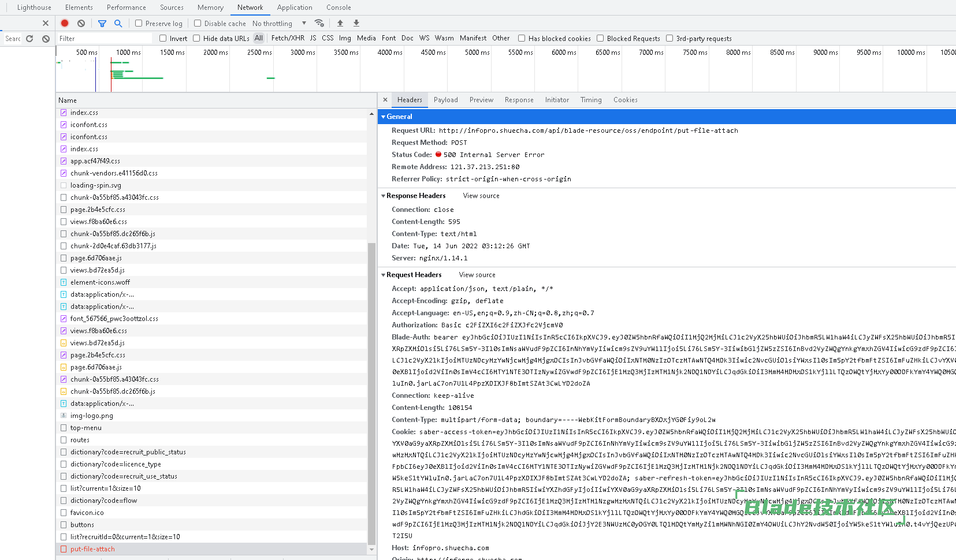Image resolution: width=956 pixels, height=560 pixels.
Task: Filter requests by Fetch/XHR
Action: pos(288,38)
